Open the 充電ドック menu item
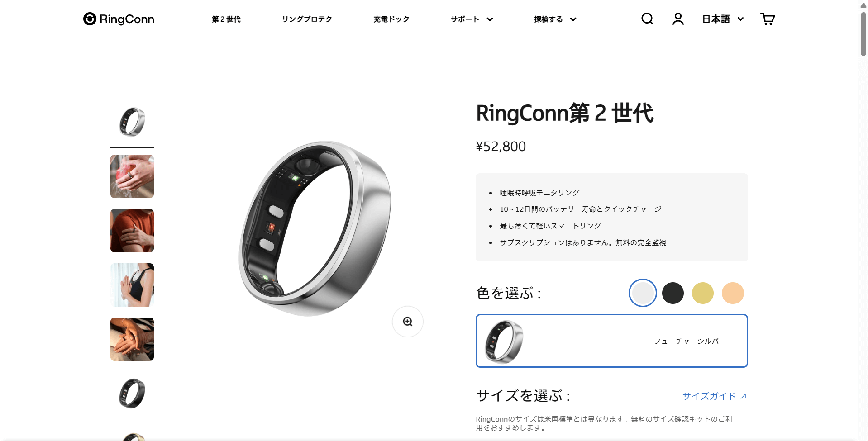Image resolution: width=868 pixels, height=441 pixels. [x=391, y=19]
